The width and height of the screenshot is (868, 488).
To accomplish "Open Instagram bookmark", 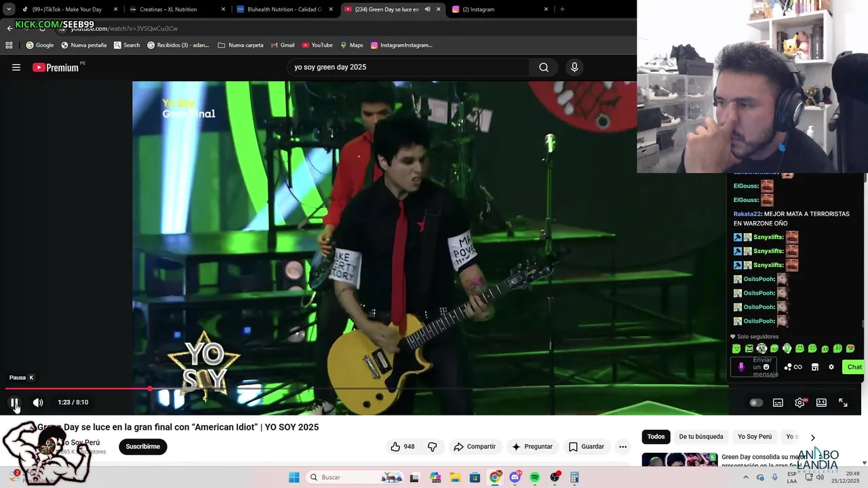I will (x=401, y=45).
